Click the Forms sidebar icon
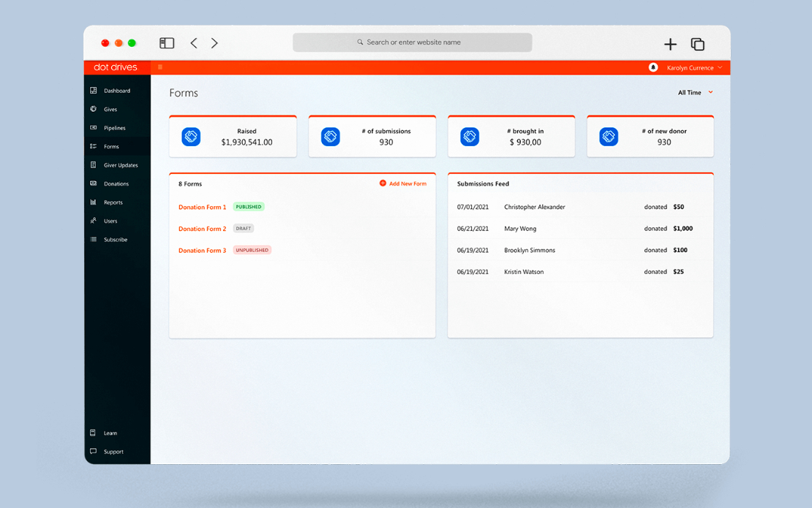812x508 pixels. pos(93,146)
